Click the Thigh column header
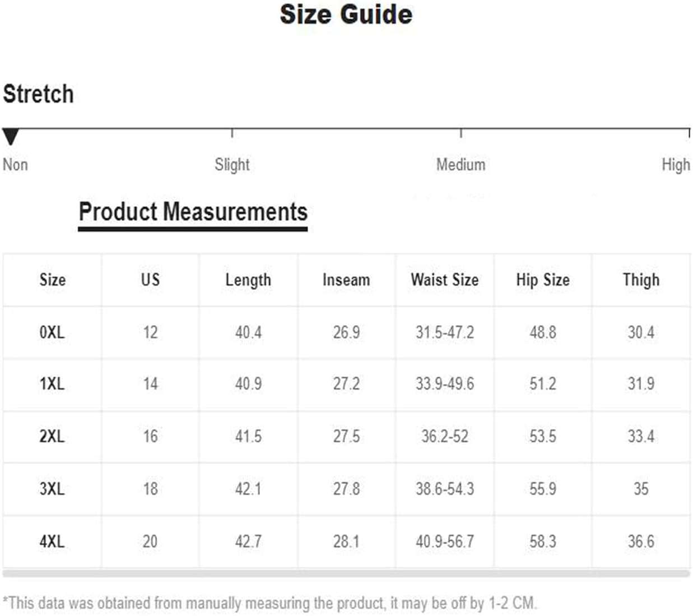Viewport: 693px width, 616px height. click(x=641, y=280)
